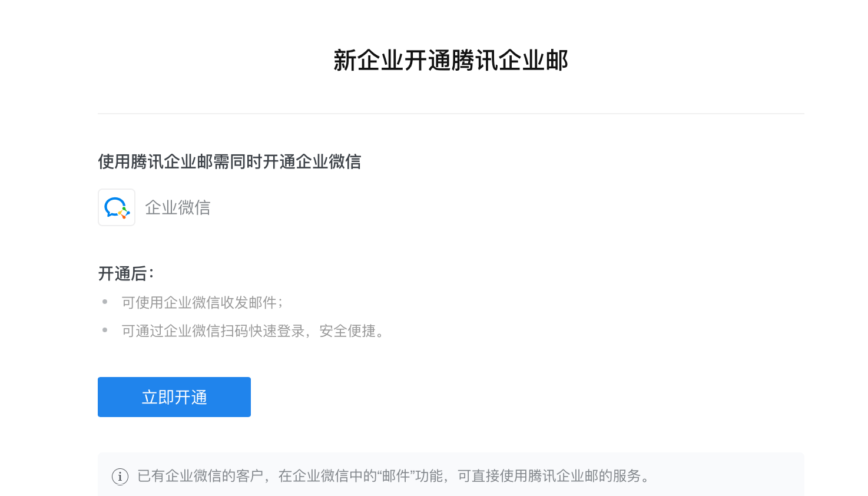Click the 已有企业微信的客户 notice text
This screenshot has width=868, height=496.
pyautogui.click(x=200, y=476)
